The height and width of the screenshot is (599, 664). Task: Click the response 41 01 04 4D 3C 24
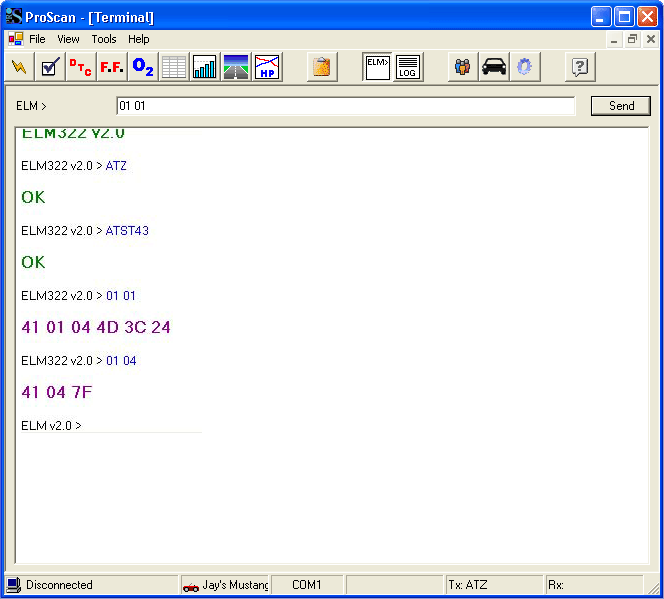point(96,327)
